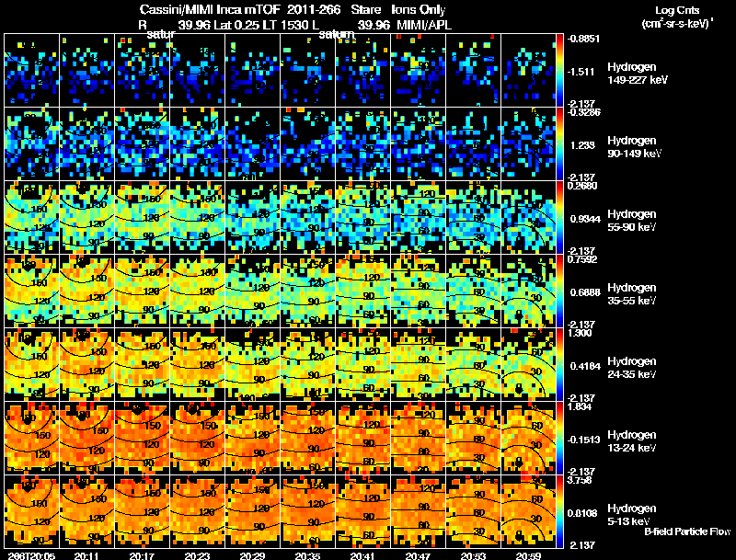Viewport: 736px width, 560px height.
Task: Click the -0.1513 colorbar midpoint value
Action: [x=583, y=440]
